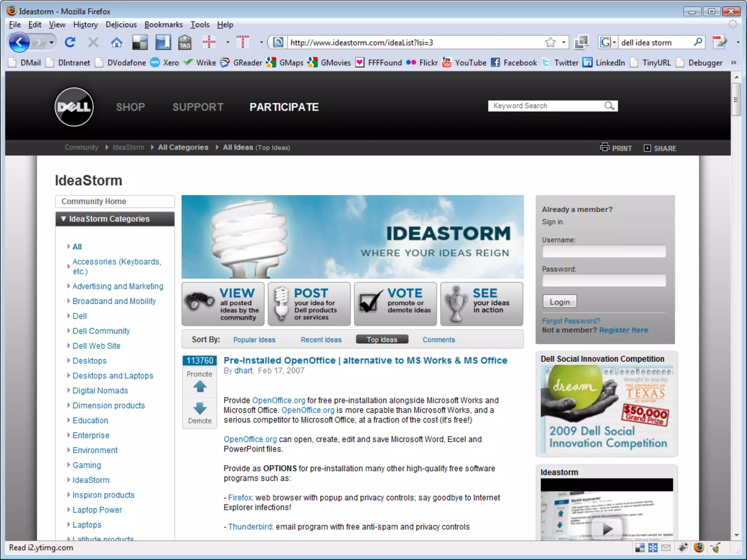The height and width of the screenshot is (560, 747).
Task: Open the YouTube bookmark
Action: pyautogui.click(x=464, y=63)
